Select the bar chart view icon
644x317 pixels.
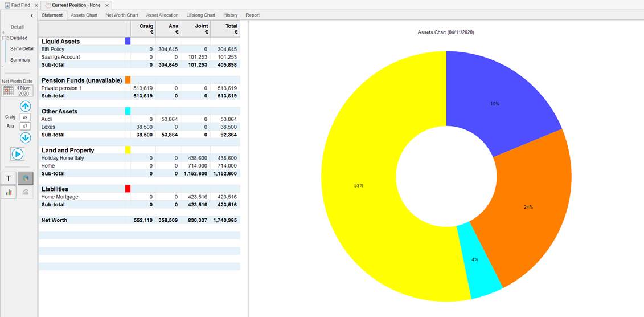click(x=9, y=193)
